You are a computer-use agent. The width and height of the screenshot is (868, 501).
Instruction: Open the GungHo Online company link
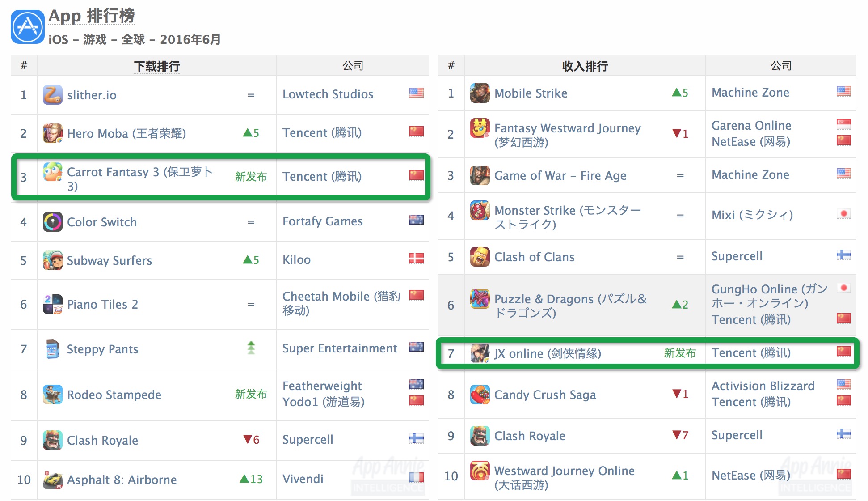pyautogui.click(x=770, y=296)
